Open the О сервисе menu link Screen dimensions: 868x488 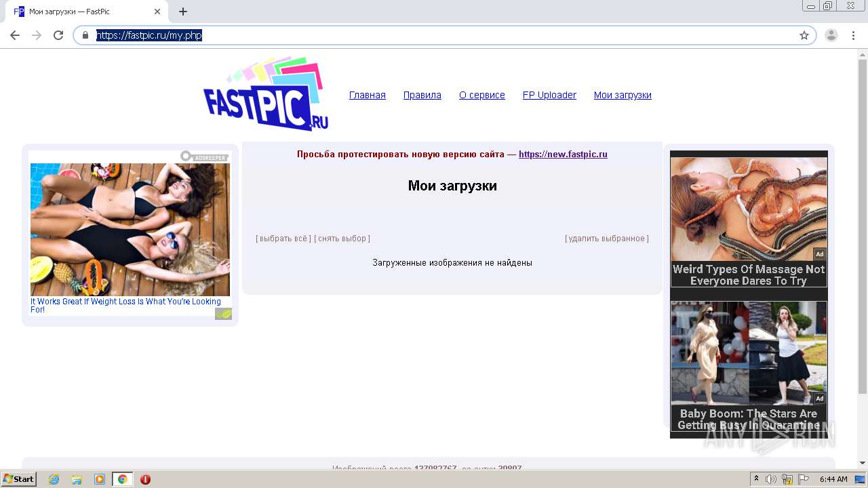pos(482,95)
